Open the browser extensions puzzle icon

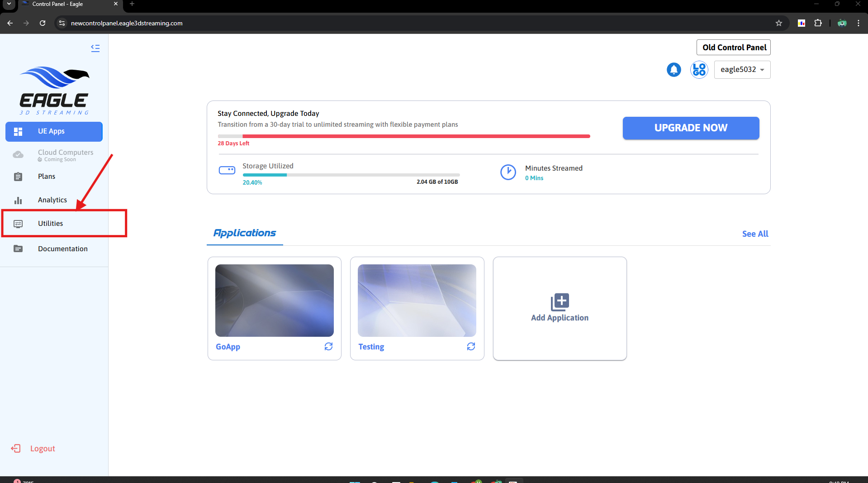[818, 23]
